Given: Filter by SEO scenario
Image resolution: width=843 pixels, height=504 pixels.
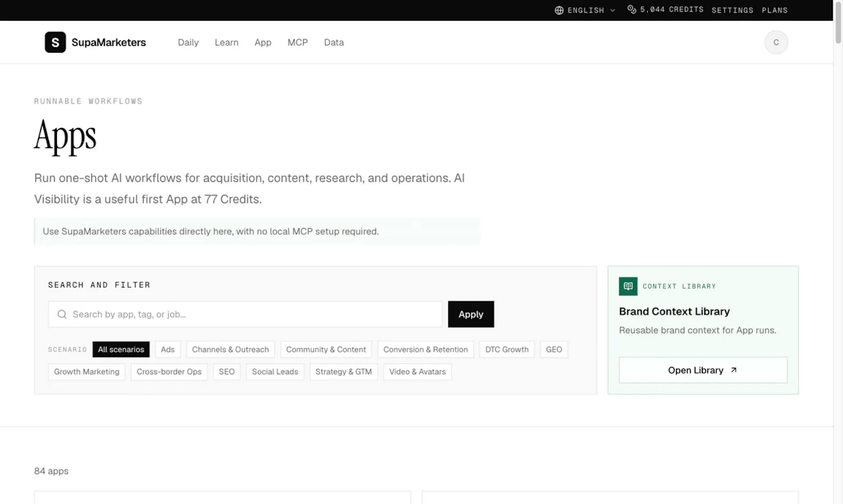Looking at the screenshot, I should click(227, 372).
